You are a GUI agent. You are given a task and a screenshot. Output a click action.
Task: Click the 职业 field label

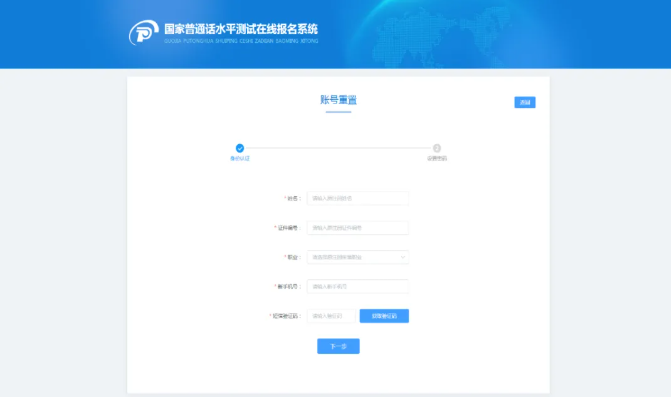tap(294, 257)
